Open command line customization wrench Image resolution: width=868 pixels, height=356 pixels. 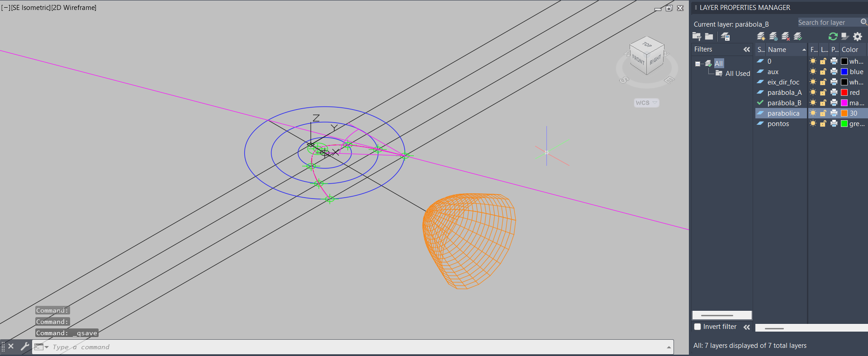(24, 347)
